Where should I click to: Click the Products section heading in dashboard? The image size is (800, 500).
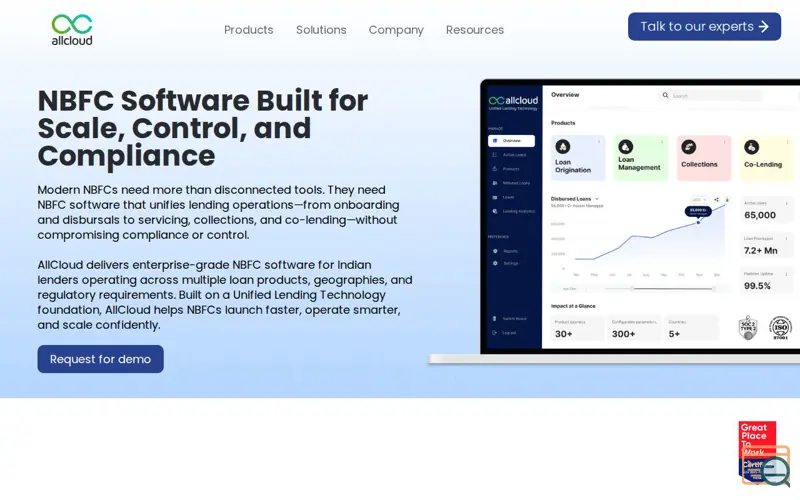pyautogui.click(x=563, y=123)
